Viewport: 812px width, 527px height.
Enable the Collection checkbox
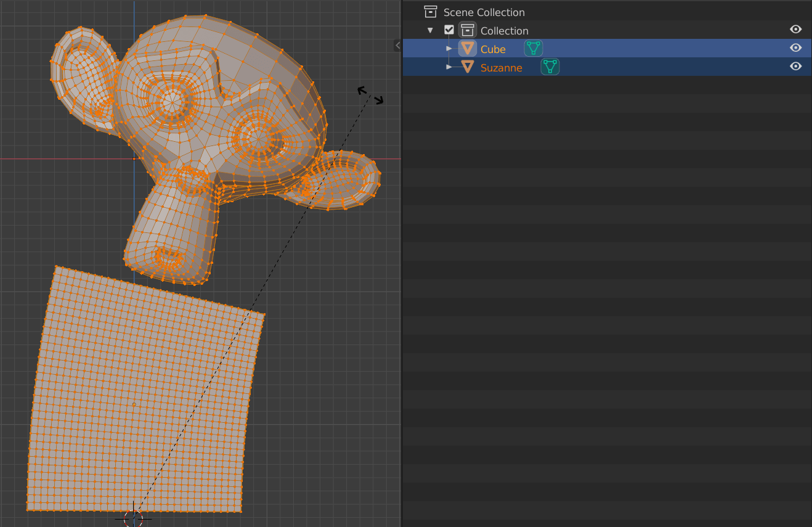[449, 29]
